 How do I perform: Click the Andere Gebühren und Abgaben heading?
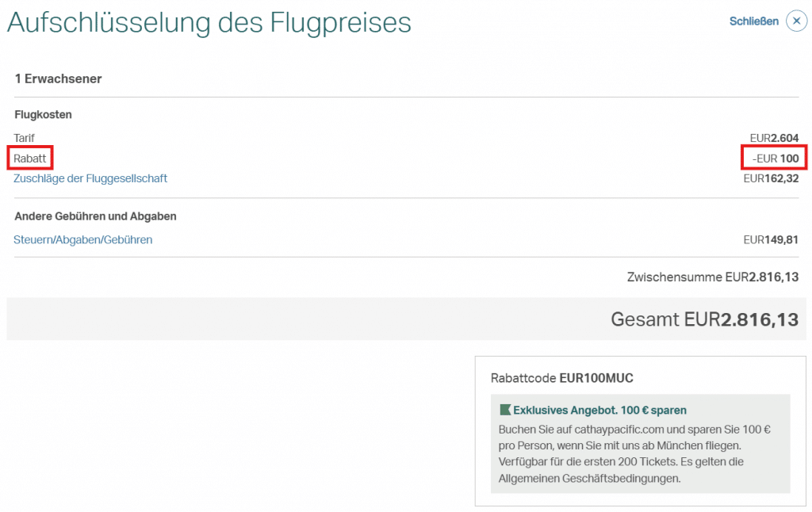pos(95,216)
